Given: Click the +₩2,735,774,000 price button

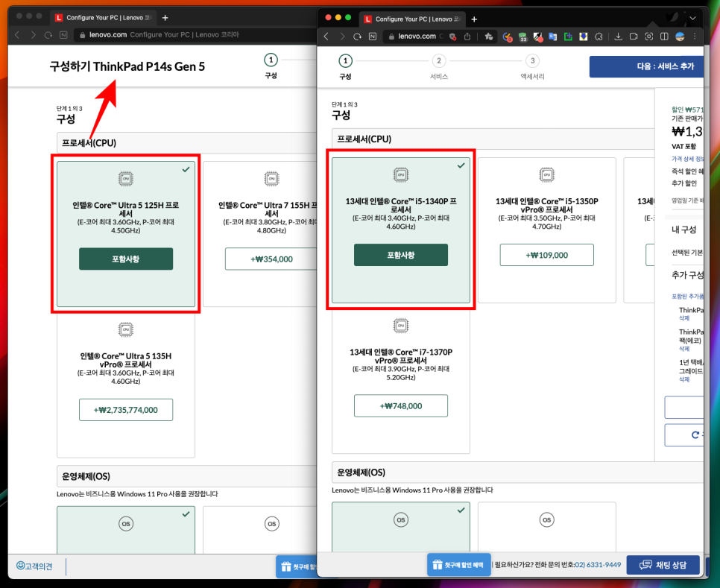Looking at the screenshot, I should coord(126,410).
